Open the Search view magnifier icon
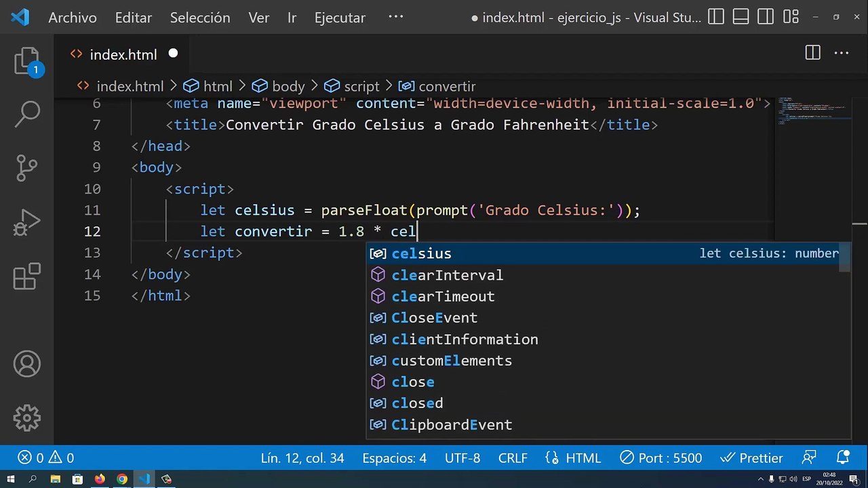 click(x=27, y=115)
